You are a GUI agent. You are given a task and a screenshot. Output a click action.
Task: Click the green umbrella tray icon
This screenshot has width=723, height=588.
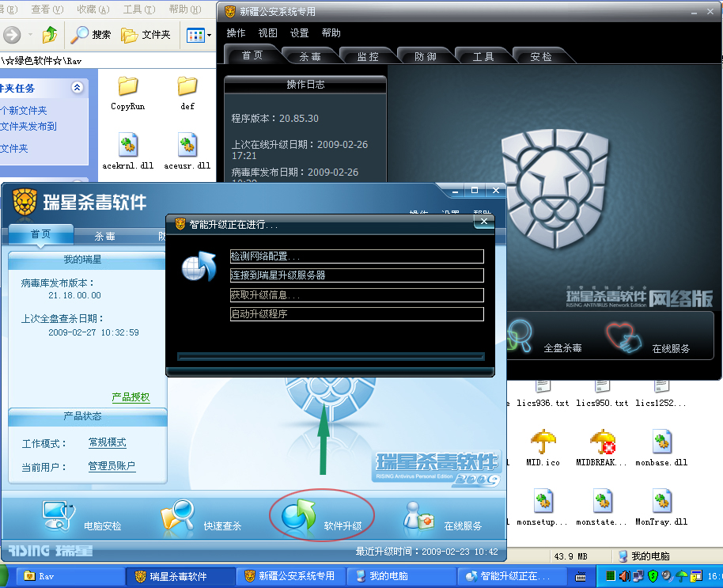[x=682, y=575]
